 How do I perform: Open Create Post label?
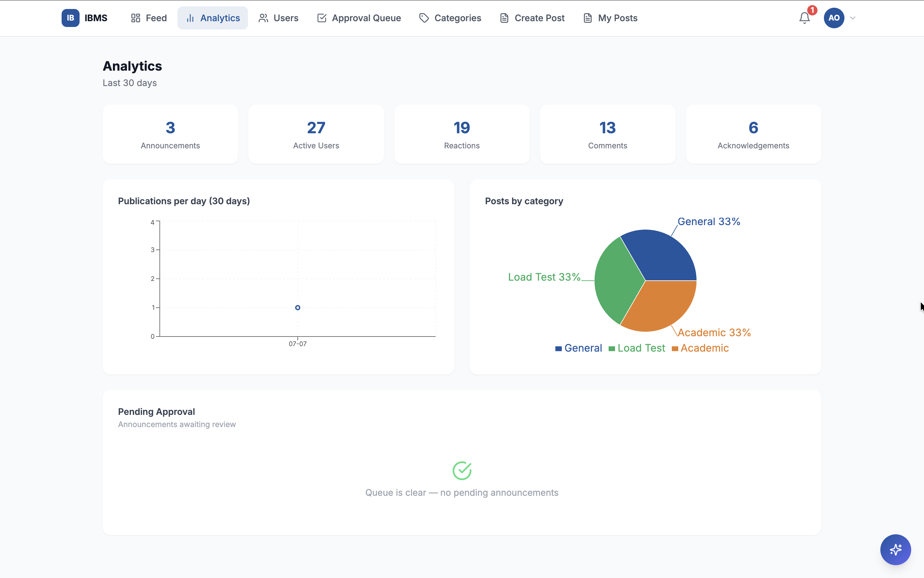pyautogui.click(x=540, y=18)
